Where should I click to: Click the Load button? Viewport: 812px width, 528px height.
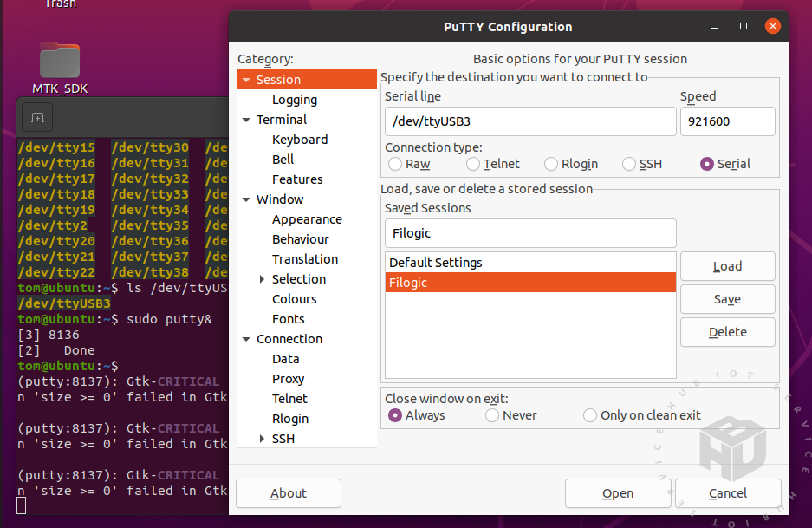pyautogui.click(x=728, y=266)
